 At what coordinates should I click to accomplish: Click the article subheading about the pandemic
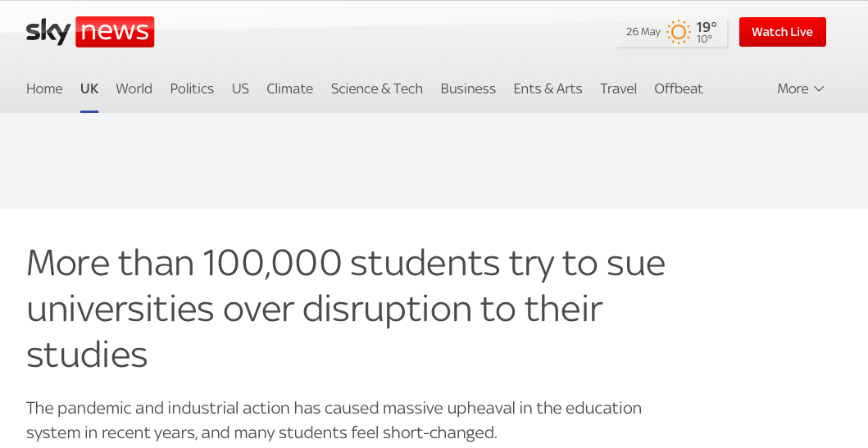tap(334, 420)
